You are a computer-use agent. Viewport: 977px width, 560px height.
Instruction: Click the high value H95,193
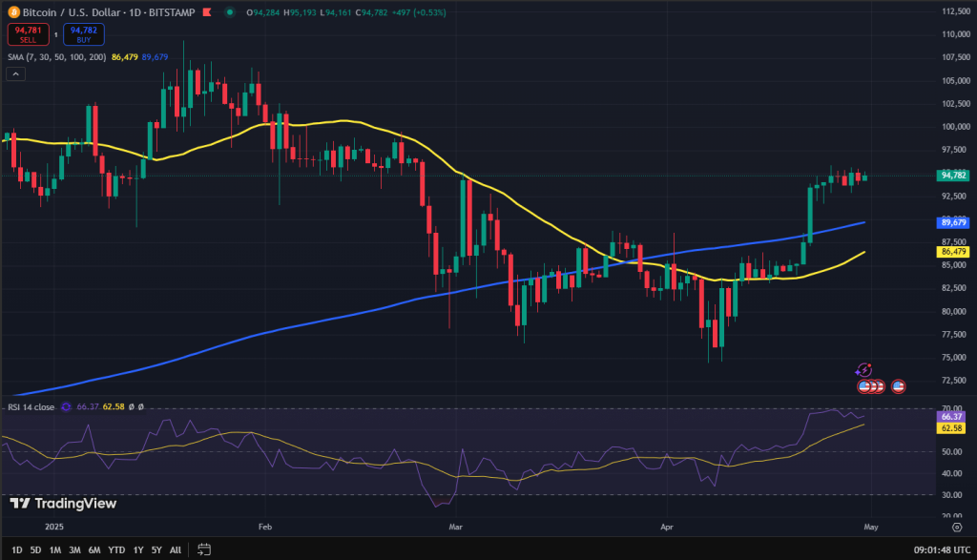pyautogui.click(x=301, y=12)
